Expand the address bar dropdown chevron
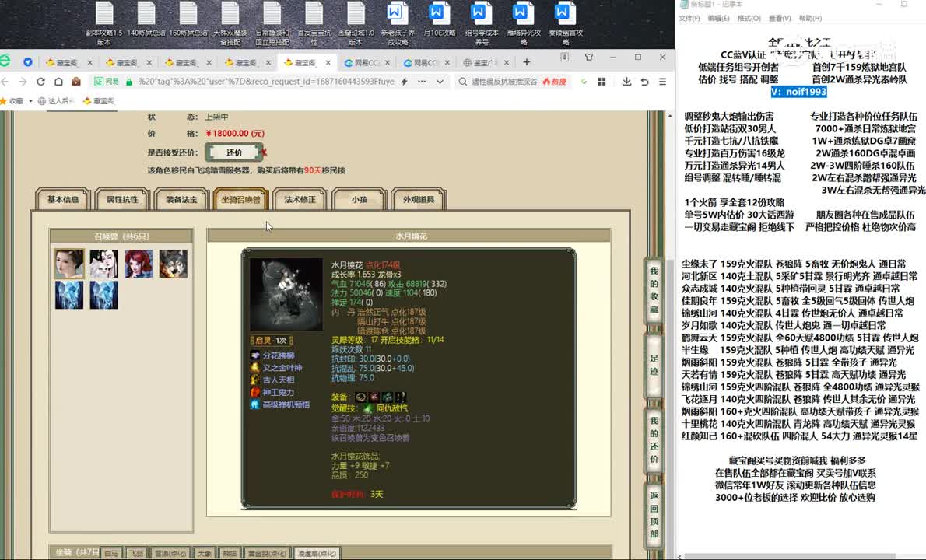 [440, 82]
